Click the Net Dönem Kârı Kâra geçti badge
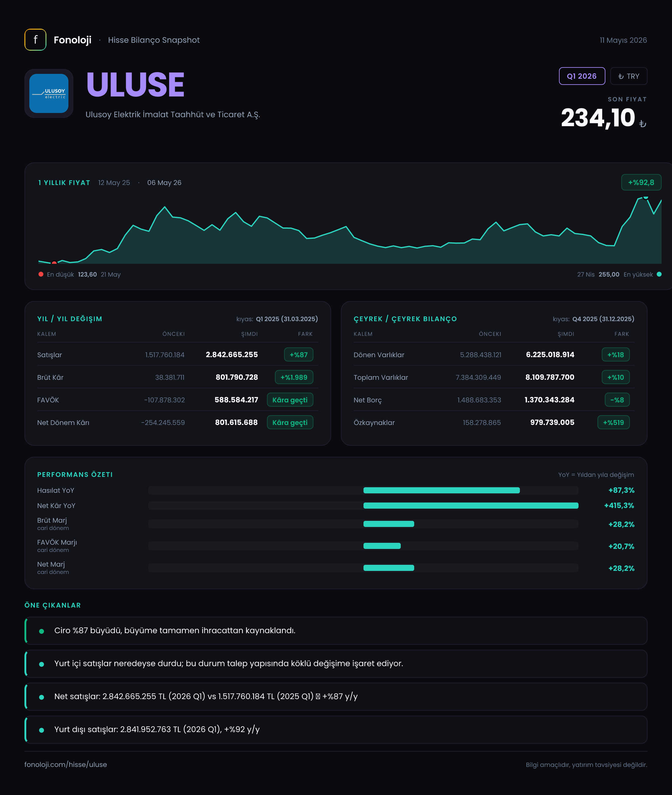672x795 pixels. pos(290,422)
